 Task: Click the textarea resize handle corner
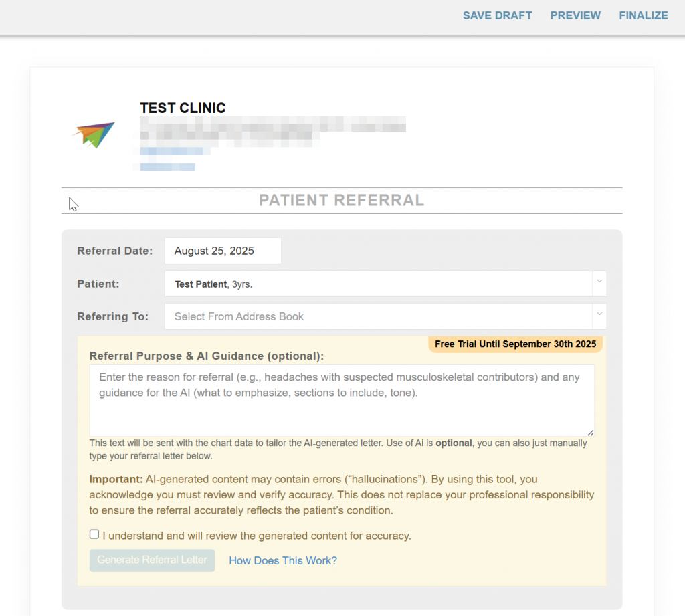tap(590, 433)
